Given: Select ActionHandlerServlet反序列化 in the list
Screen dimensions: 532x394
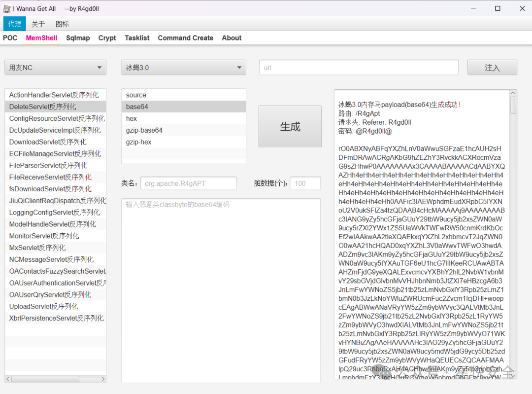Looking at the screenshot, I should click(55, 95).
